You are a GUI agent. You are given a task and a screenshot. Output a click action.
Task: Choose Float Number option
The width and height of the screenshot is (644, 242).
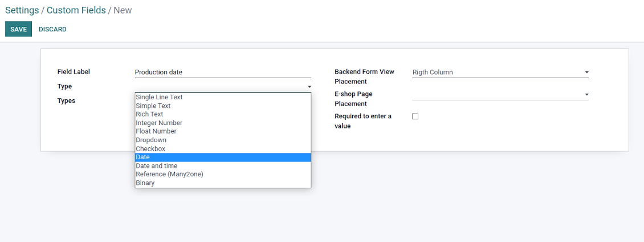[x=156, y=131]
